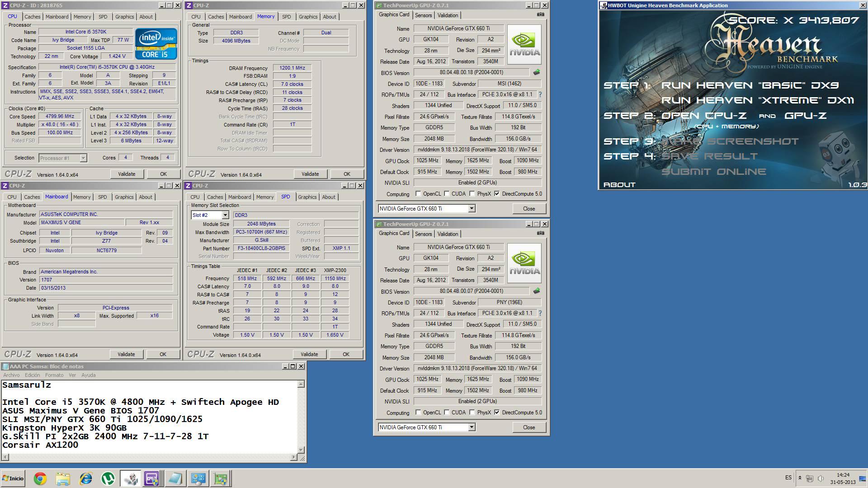This screenshot has width=868, height=488.
Task: Toggle PhysX checkbox in bottom GPU-Z
Action: 472,413
